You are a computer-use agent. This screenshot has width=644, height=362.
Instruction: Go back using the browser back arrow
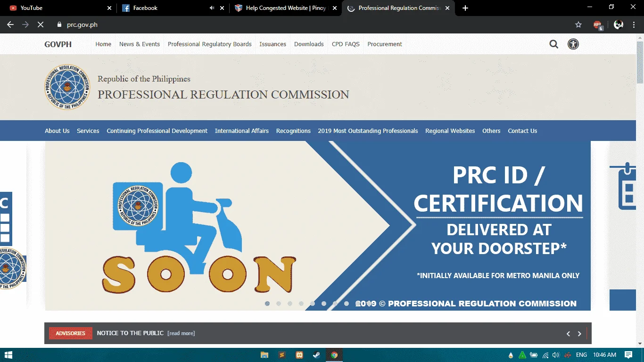[x=10, y=25]
